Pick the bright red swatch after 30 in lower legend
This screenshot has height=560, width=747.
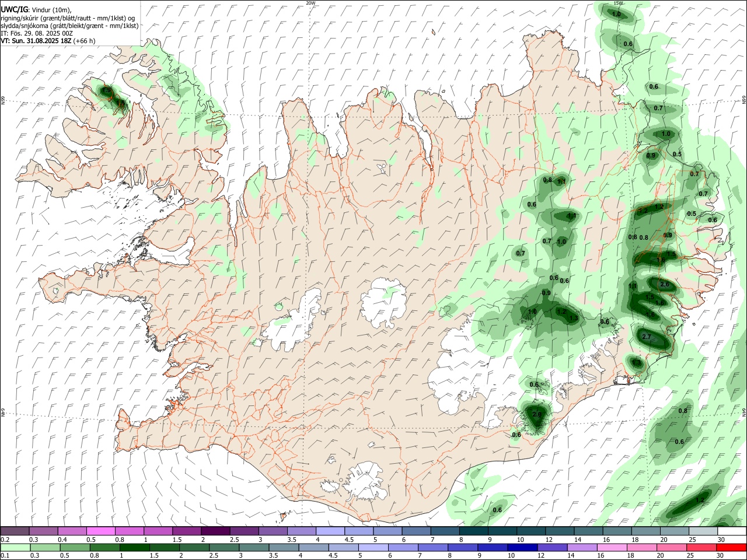pos(732,548)
